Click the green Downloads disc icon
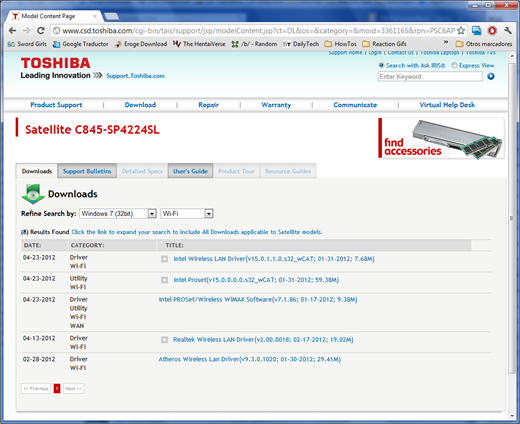 click(x=33, y=194)
